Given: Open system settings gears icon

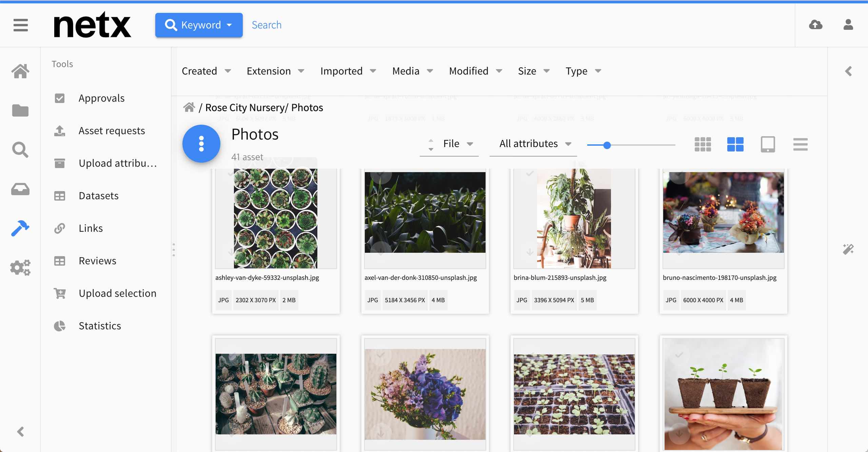Looking at the screenshot, I should [20, 268].
